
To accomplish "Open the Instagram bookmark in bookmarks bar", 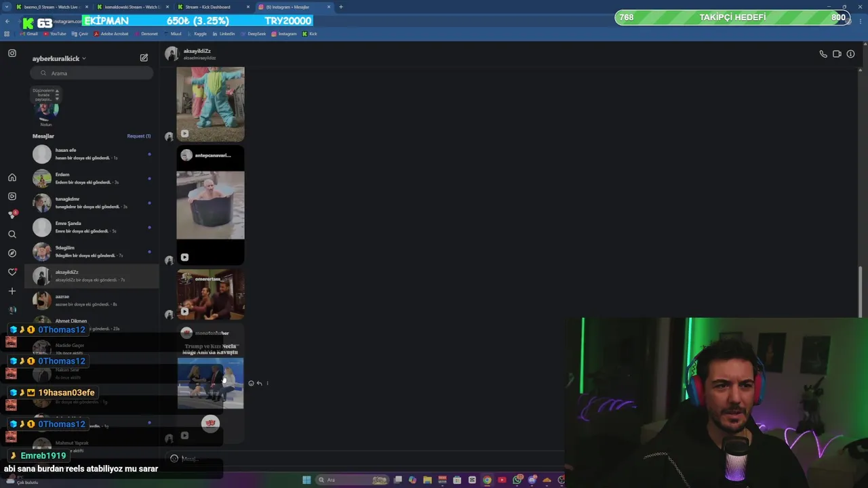I will (x=284, y=34).
